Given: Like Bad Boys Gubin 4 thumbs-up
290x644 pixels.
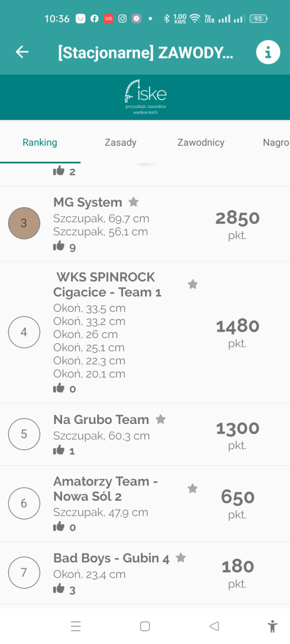Looking at the screenshot, I should click(59, 589).
